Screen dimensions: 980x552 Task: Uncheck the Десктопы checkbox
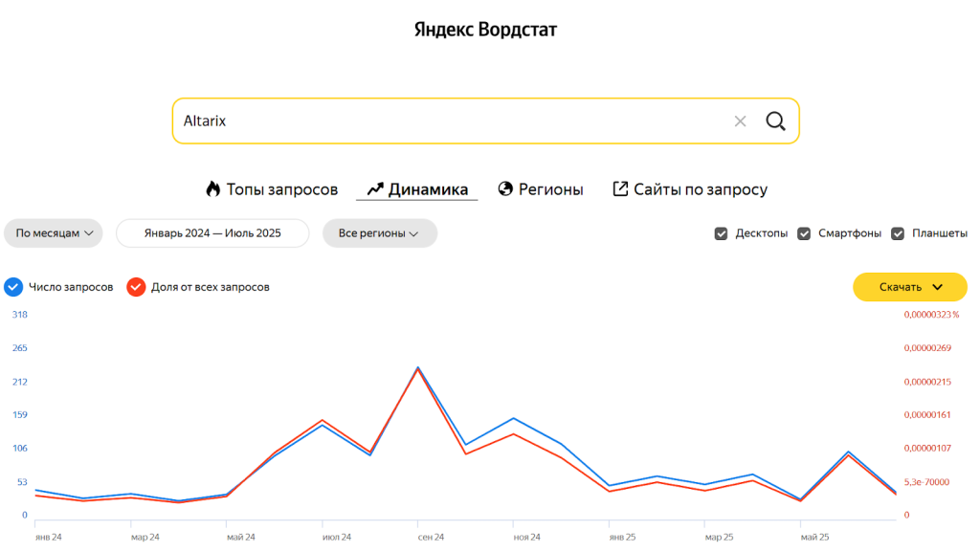click(722, 233)
